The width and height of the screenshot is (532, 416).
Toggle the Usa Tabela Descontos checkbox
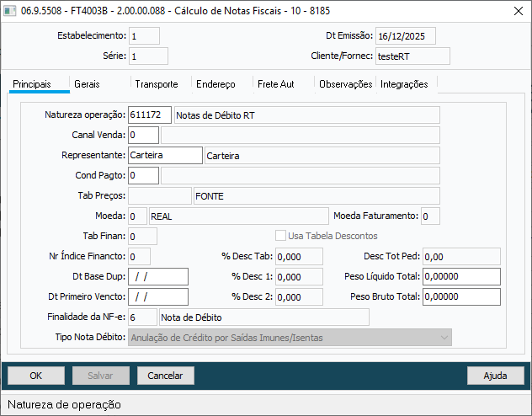280,236
